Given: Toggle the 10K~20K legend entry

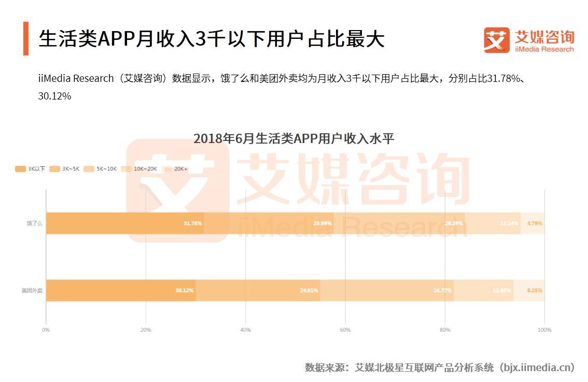Looking at the screenshot, I should click(x=139, y=168).
